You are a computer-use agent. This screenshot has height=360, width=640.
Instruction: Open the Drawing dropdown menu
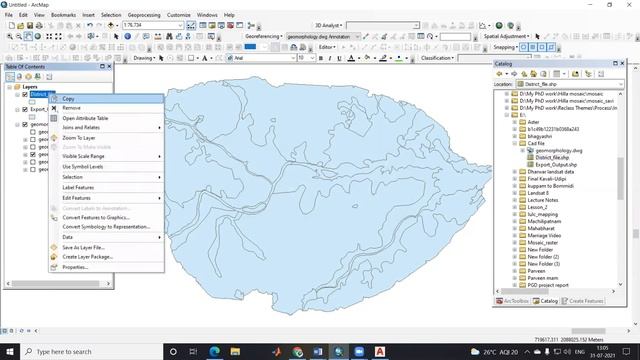tap(144, 58)
